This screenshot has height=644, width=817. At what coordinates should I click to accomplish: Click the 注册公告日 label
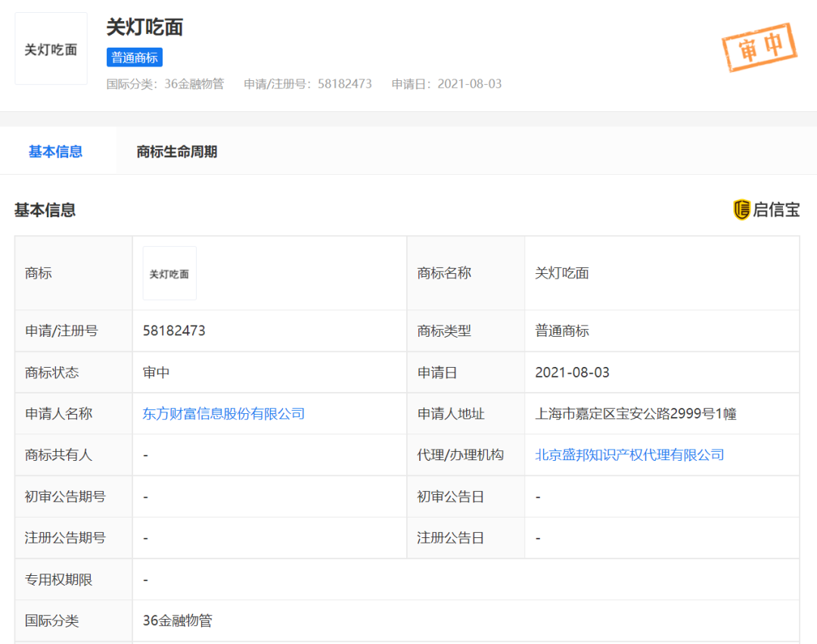450,538
